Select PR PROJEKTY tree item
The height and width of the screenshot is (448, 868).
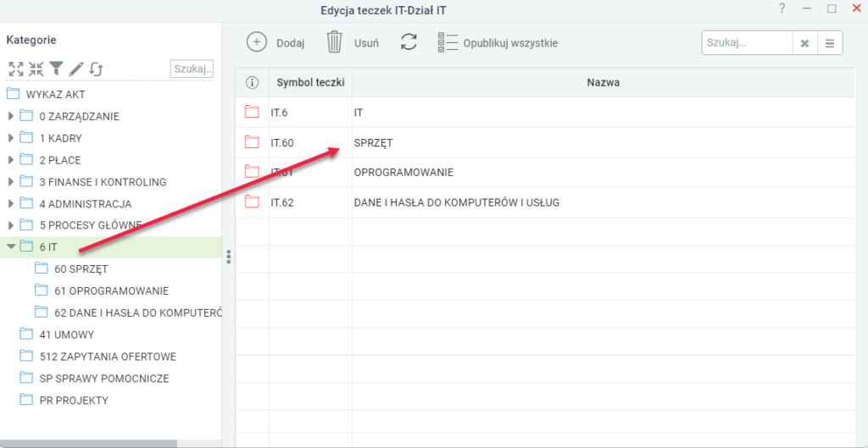(74, 401)
